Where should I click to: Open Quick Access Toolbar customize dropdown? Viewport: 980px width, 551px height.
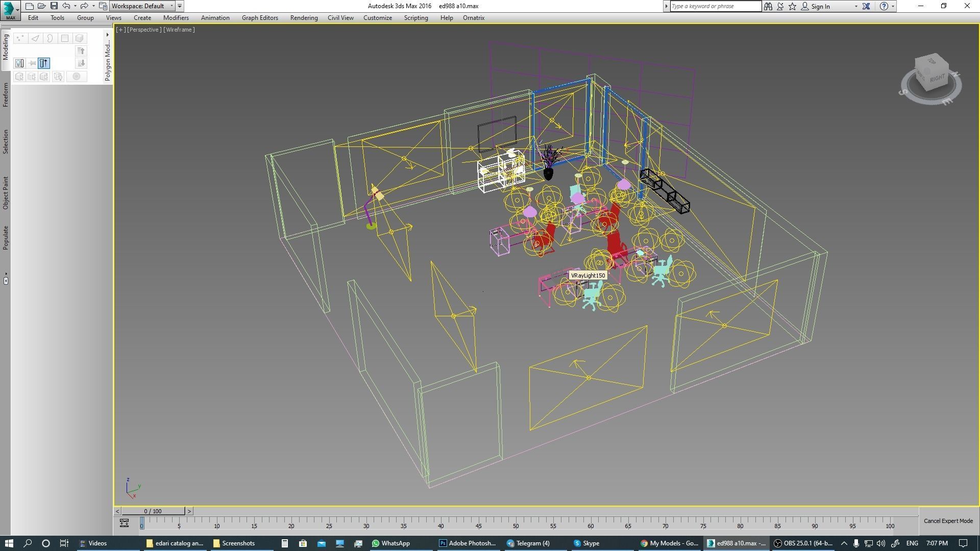[180, 6]
